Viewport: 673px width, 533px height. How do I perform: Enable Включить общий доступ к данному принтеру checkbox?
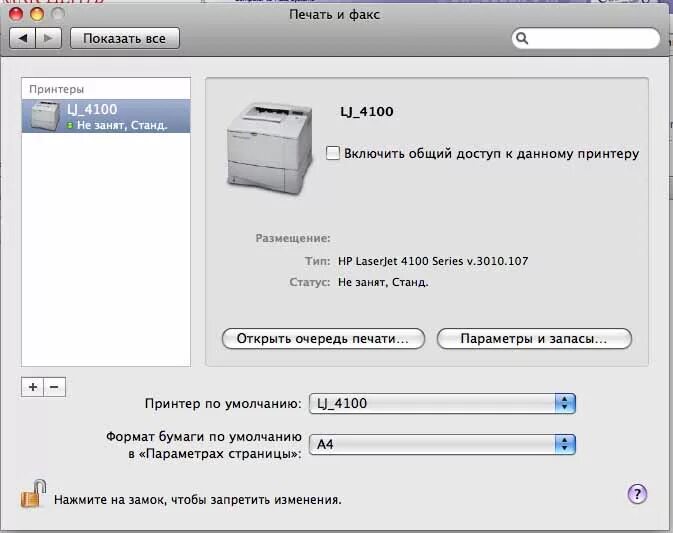pos(333,153)
